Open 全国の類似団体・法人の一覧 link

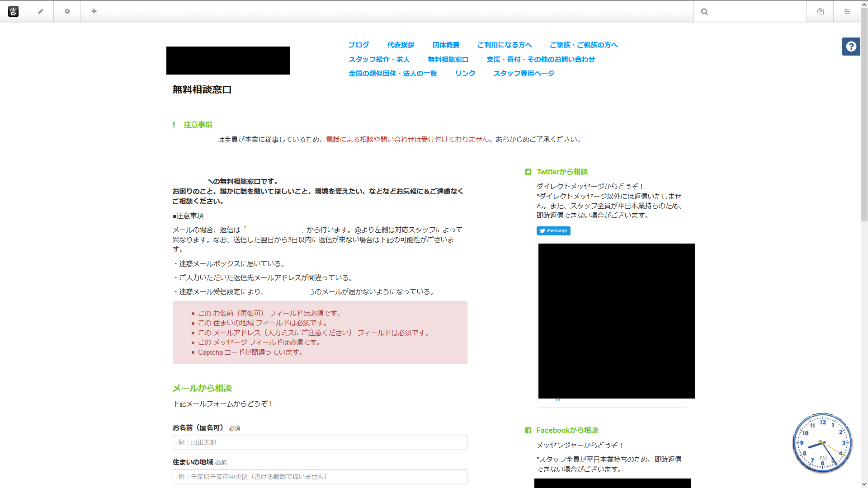pyautogui.click(x=392, y=73)
